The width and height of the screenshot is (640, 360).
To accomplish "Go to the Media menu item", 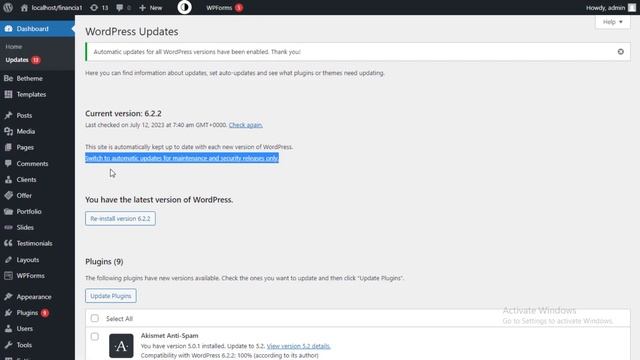I will pyautogui.click(x=26, y=131).
